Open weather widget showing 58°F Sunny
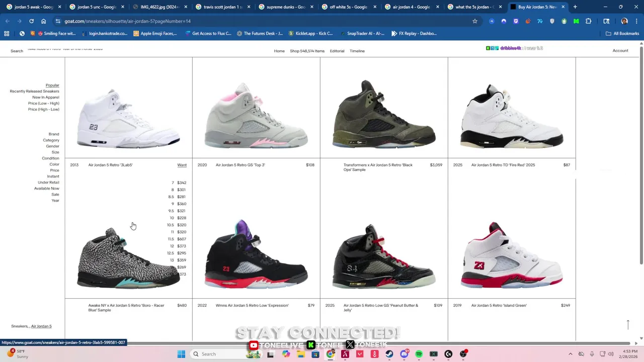Screen dimensions: 644x362 point(18,354)
